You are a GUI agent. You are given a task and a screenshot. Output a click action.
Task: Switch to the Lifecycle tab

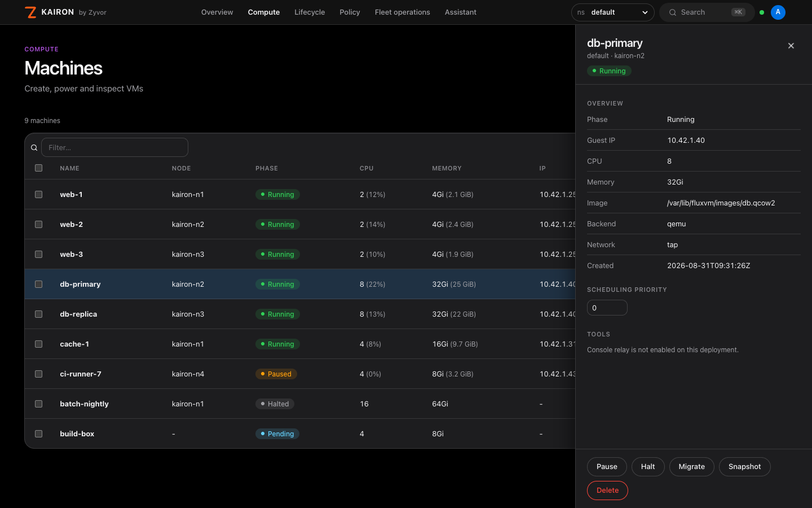pos(310,12)
